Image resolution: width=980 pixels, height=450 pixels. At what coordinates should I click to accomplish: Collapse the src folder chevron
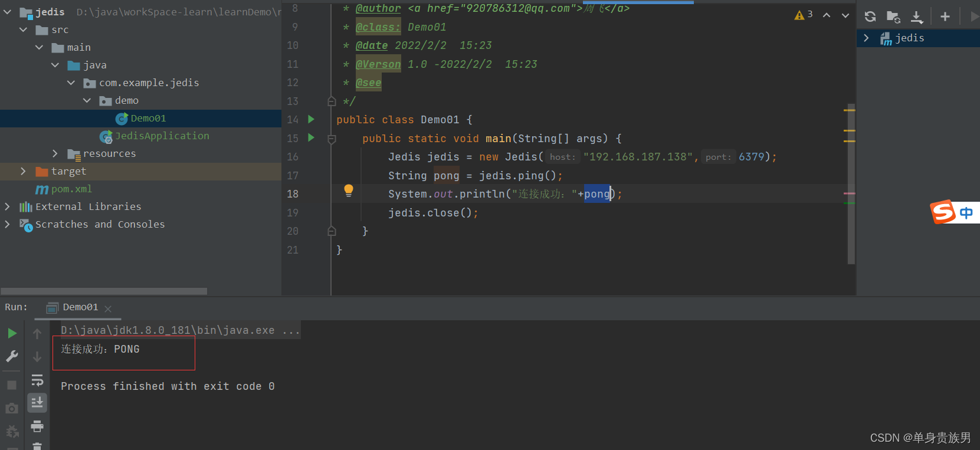24,29
